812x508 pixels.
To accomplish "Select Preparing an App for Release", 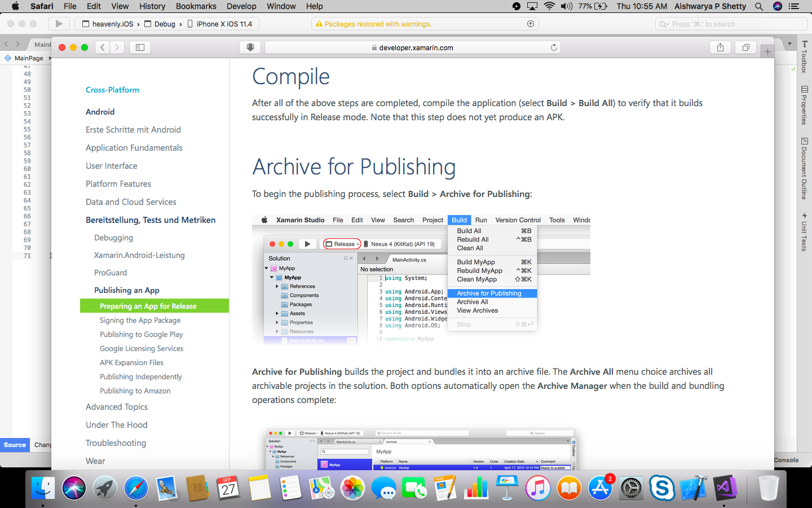I will click(155, 305).
